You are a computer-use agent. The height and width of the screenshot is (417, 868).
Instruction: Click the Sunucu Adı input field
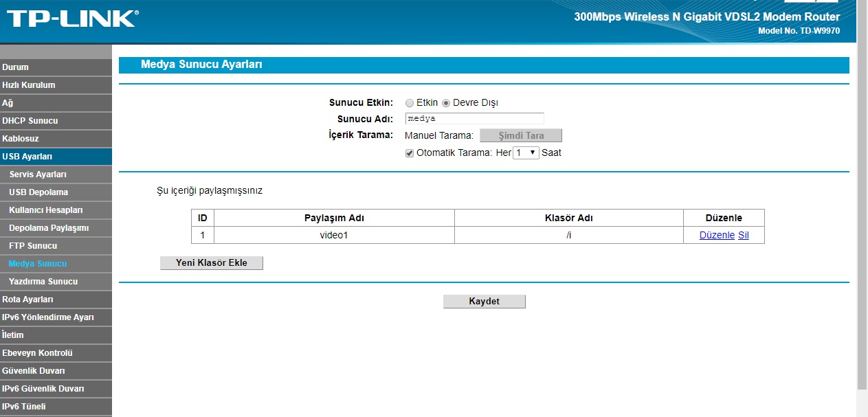point(474,118)
